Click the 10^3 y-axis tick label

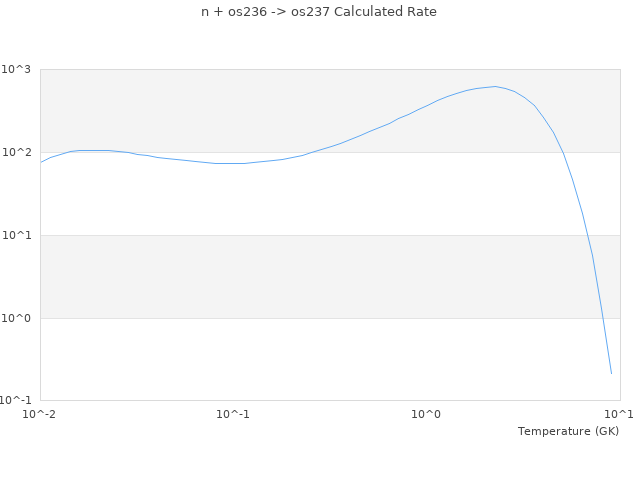coord(17,69)
